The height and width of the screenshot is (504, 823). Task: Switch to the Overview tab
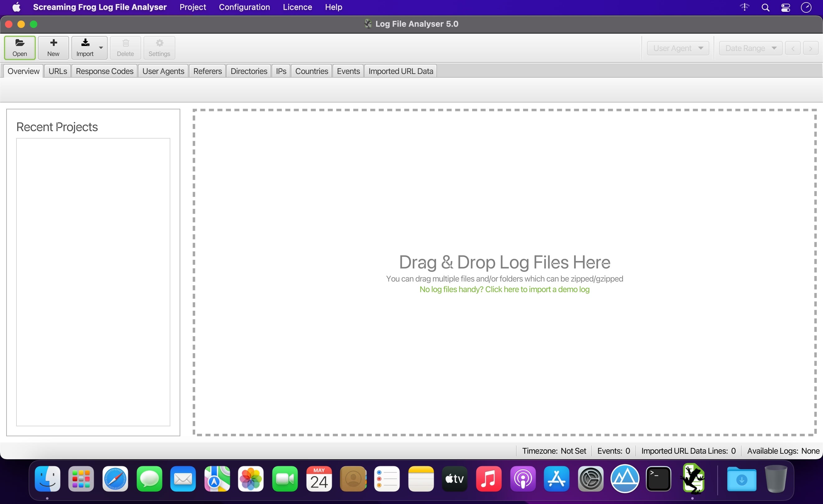(x=23, y=71)
